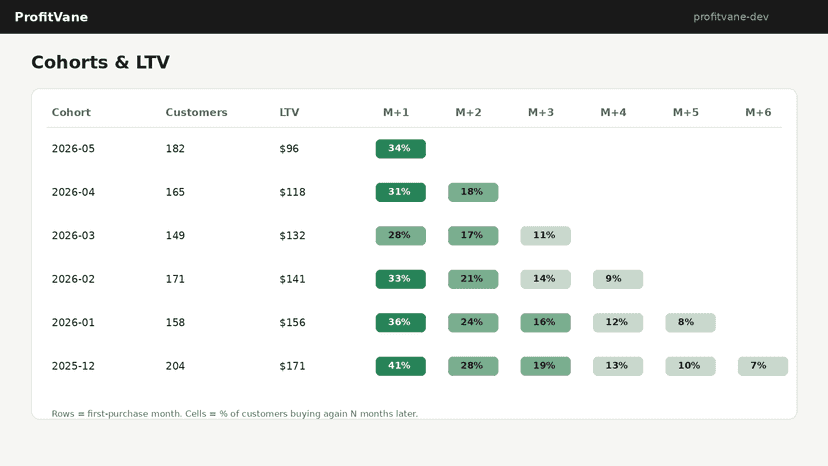Click the $141 LTV value
The height and width of the screenshot is (466, 828).
point(292,279)
